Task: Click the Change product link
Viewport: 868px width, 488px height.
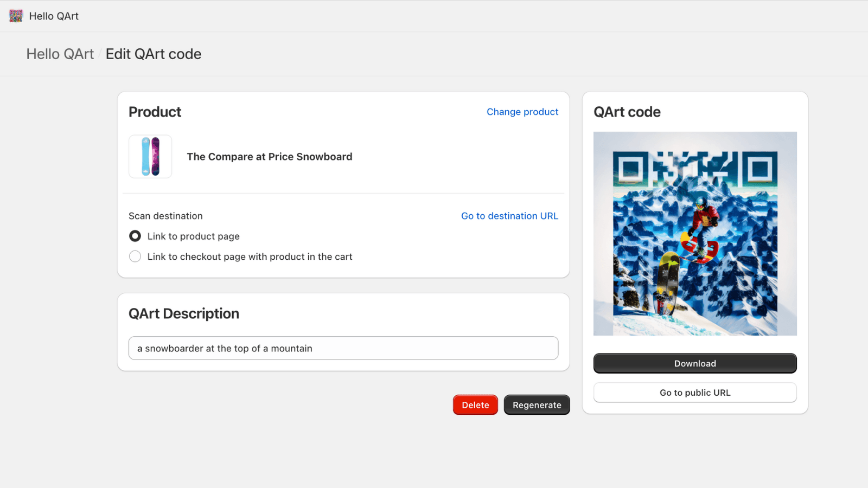Action: pos(522,112)
